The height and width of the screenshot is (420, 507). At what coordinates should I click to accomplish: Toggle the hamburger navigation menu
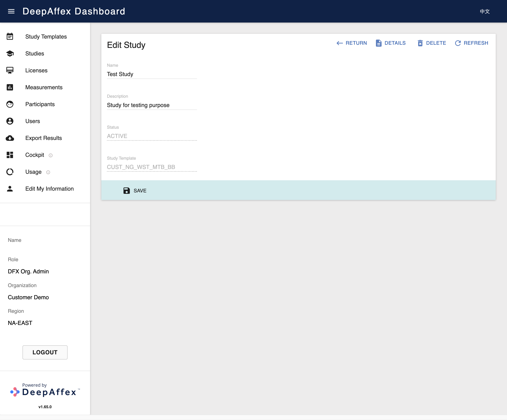[11, 11]
